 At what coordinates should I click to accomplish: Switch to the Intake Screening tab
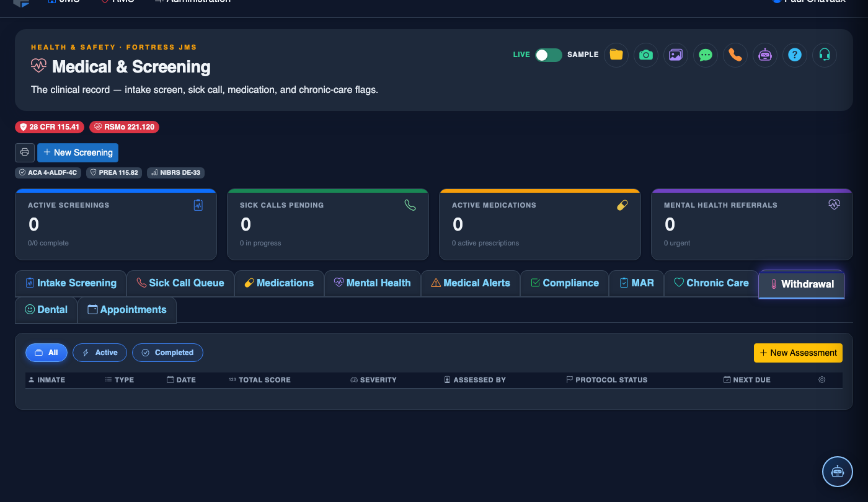(x=71, y=283)
